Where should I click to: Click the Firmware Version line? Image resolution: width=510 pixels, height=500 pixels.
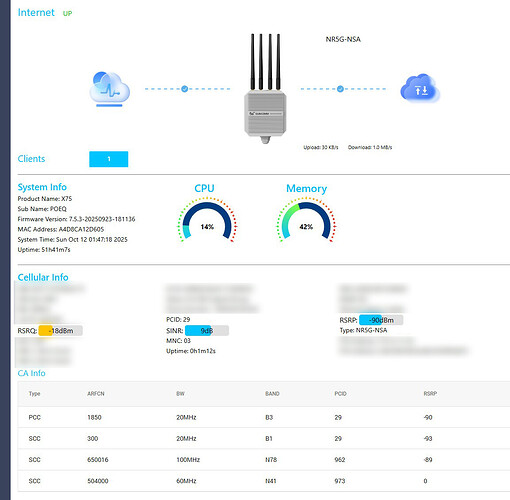coord(76,219)
